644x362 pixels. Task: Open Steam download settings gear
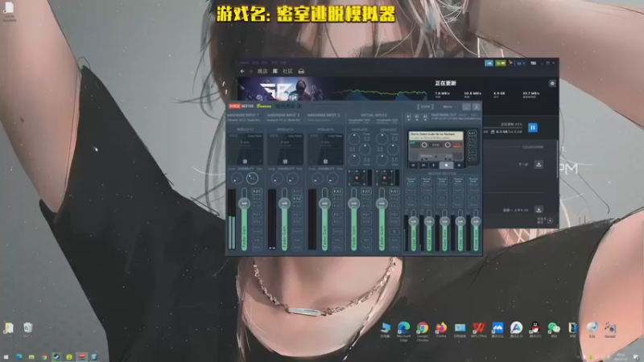tap(552, 84)
